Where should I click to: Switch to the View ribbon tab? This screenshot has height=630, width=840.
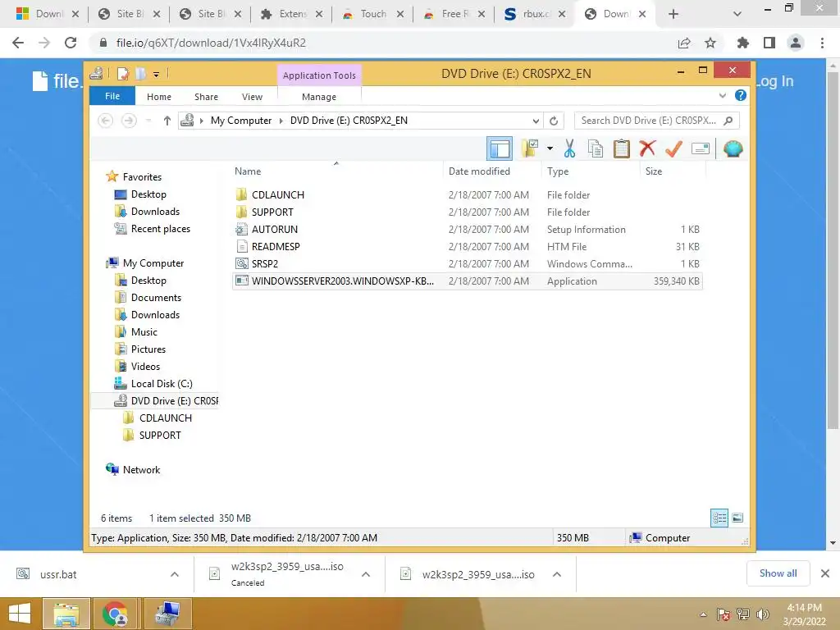click(x=252, y=97)
